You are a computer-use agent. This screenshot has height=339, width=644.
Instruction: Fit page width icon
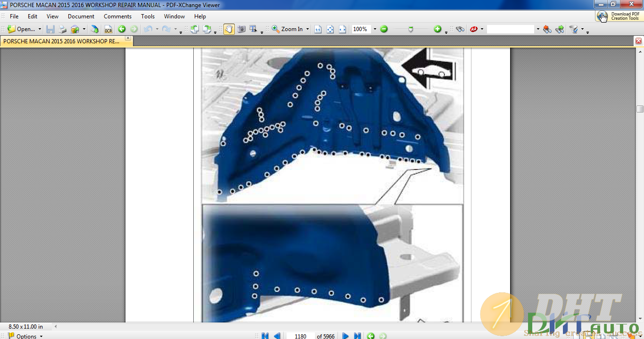(x=342, y=29)
